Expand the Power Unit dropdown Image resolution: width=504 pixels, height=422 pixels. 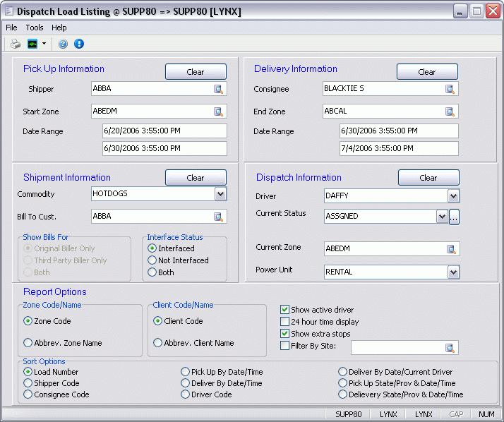[452, 272]
